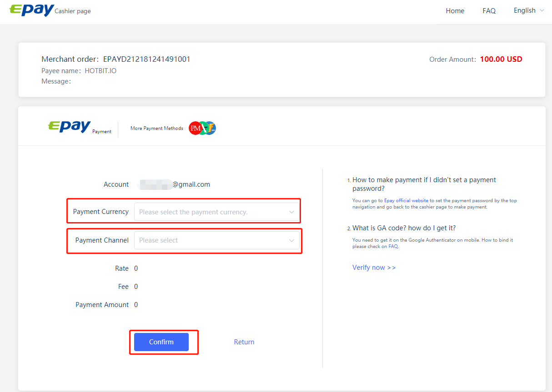Expand the English language selector
This screenshot has width=552, height=392.
click(528, 10)
